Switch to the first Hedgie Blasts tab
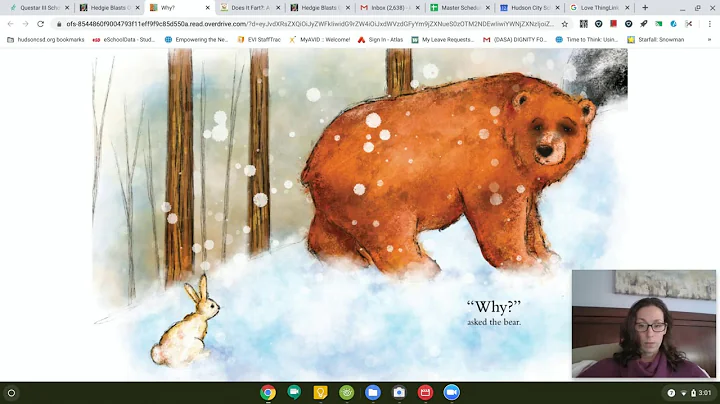This screenshot has width=720, height=404. tap(110, 8)
